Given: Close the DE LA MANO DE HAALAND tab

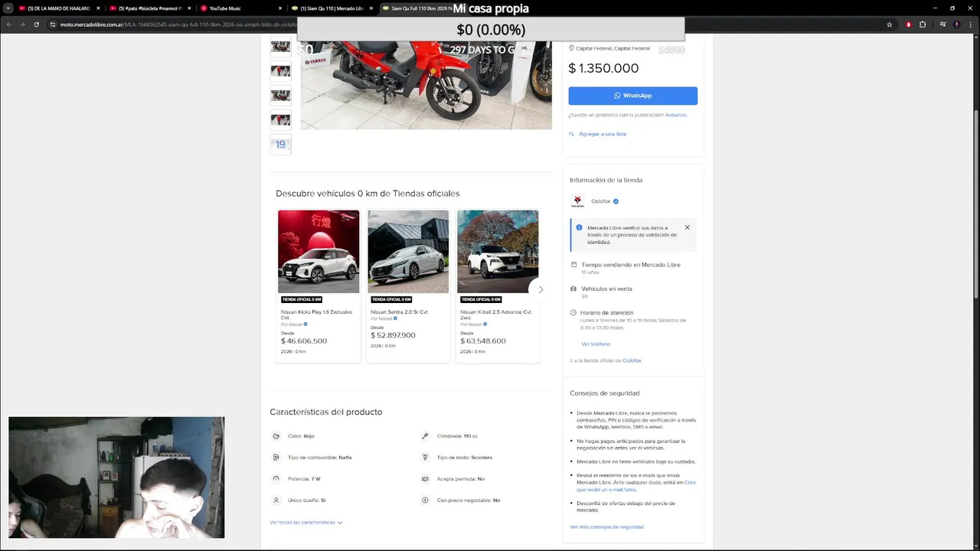Looking at the screenshot, I should 98,8.
